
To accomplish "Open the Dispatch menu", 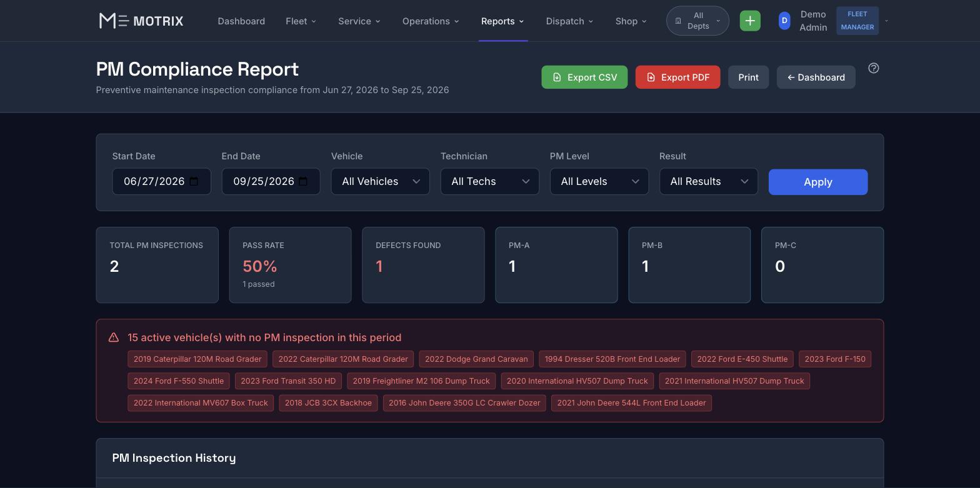I will click(x=569, y=21).
